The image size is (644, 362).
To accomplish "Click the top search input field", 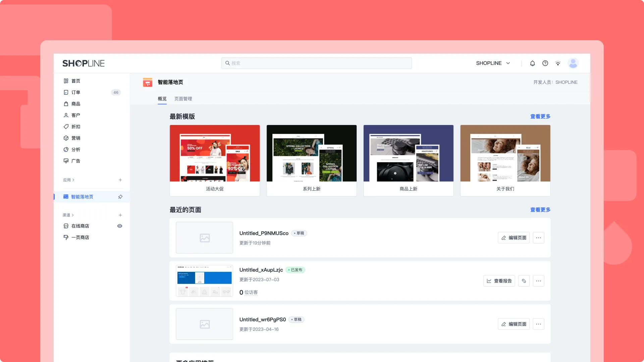I will point(316,63).
